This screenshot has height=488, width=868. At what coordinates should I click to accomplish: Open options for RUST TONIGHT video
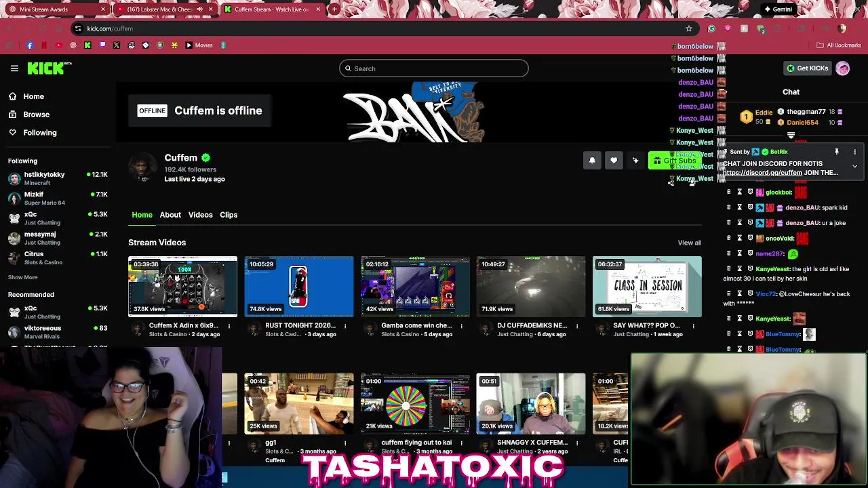[344, 326]
